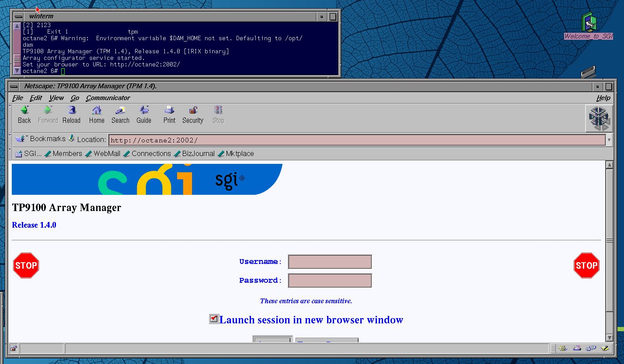Open the Edit menu
The image size is (624, 364).
[36, 98]
